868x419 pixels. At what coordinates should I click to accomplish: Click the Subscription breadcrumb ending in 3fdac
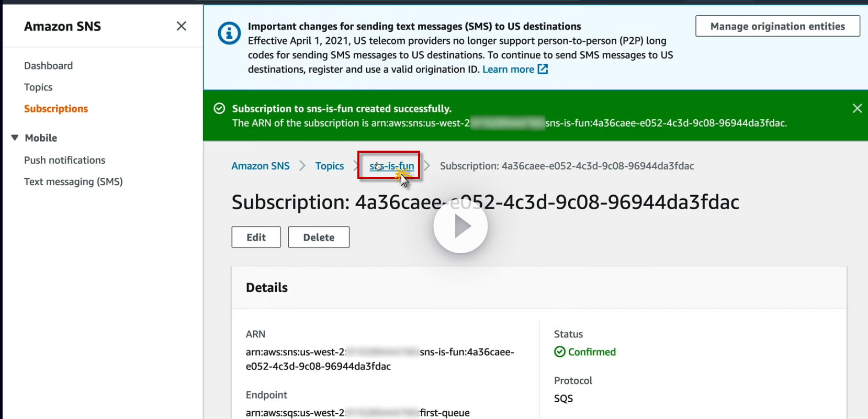(567, 166)
